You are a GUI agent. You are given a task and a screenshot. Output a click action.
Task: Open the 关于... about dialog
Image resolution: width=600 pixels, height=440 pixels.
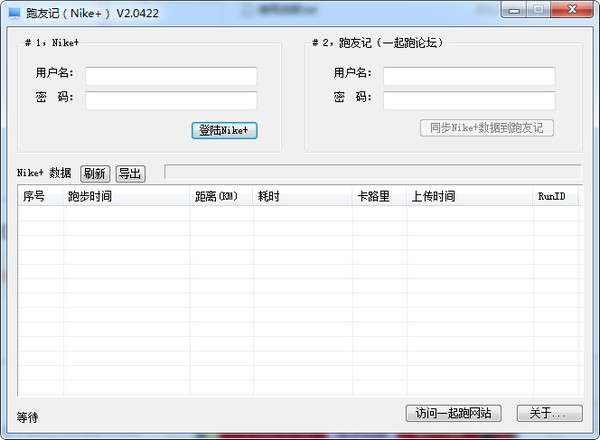[549, 413]
